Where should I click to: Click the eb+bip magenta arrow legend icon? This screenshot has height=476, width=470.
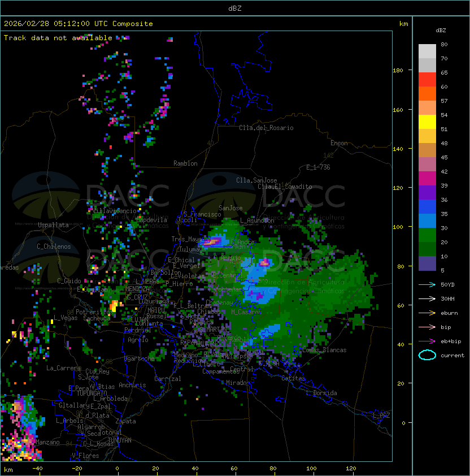pyautogui.click(x=427, y=341)
